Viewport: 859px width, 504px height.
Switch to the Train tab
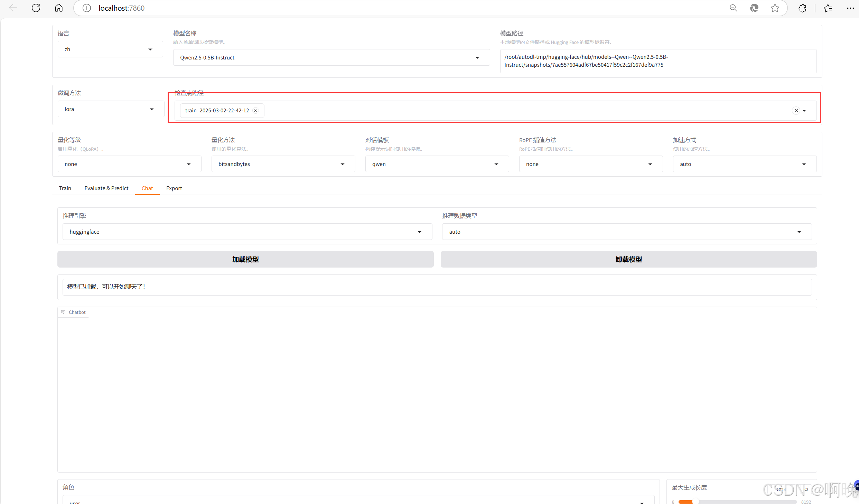pos(65,188)
